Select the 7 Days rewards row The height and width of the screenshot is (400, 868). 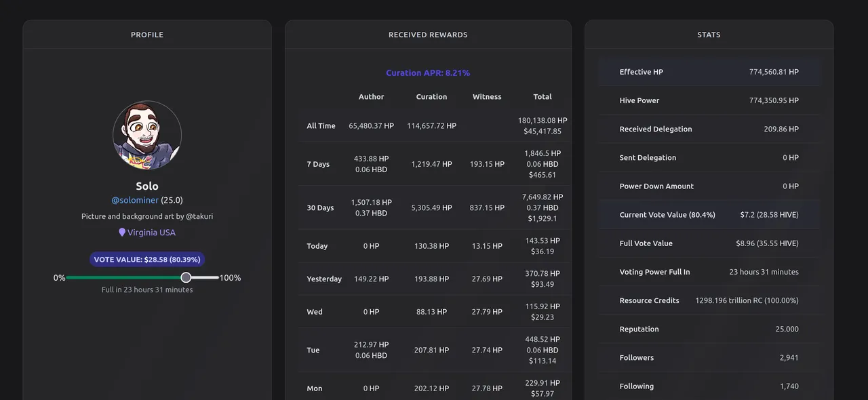(x=435, y=164)
